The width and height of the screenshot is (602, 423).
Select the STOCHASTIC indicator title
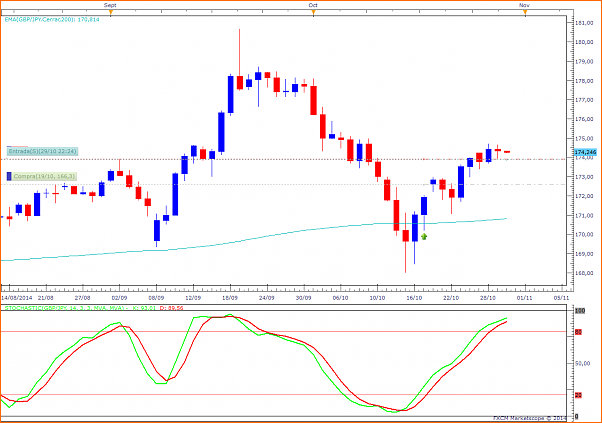click(66, 308)
